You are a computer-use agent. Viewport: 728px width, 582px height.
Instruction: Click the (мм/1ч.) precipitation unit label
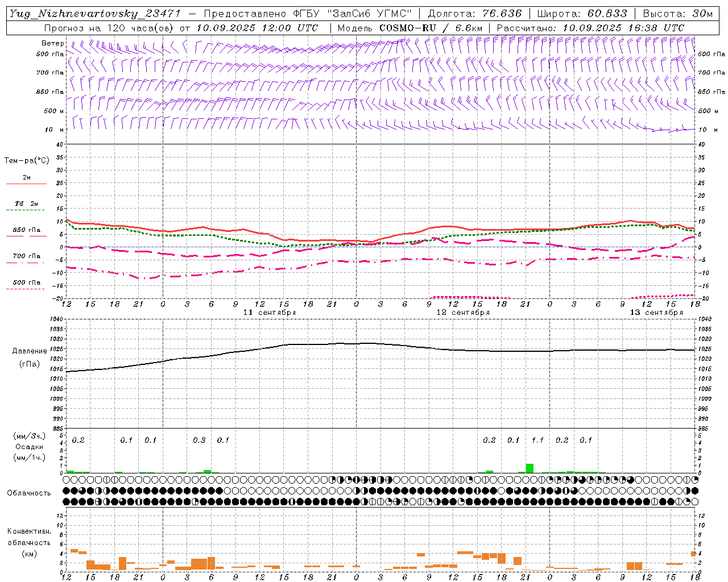[x=29, y=457]
